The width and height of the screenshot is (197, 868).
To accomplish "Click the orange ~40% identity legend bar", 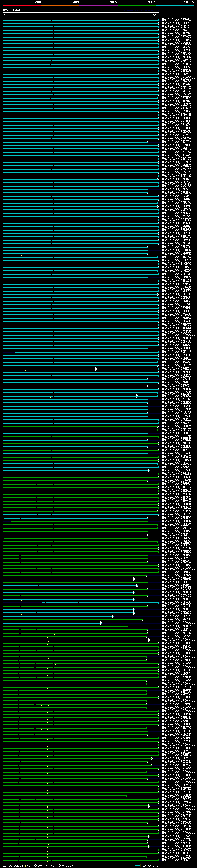I will coord(60,6).
